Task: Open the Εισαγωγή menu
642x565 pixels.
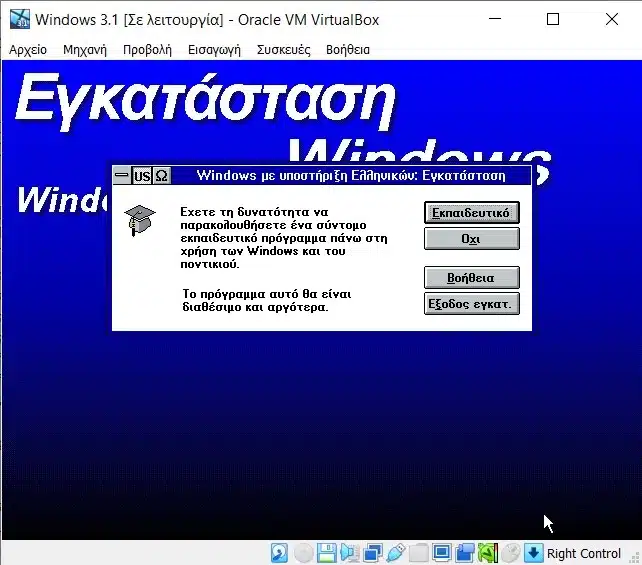Action: pos(214,50)
